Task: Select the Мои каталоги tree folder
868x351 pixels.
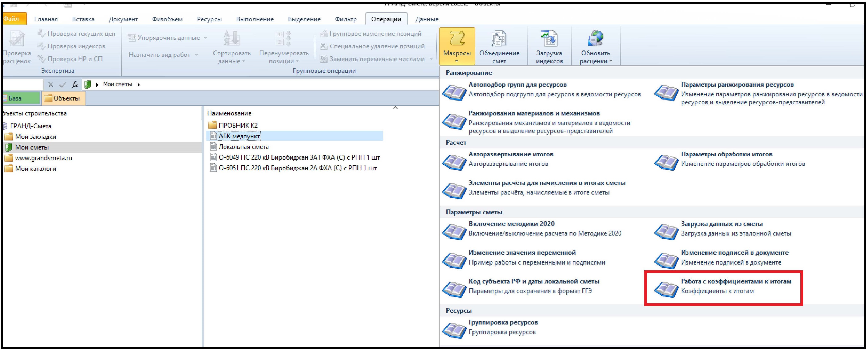Action: point(35,169)
